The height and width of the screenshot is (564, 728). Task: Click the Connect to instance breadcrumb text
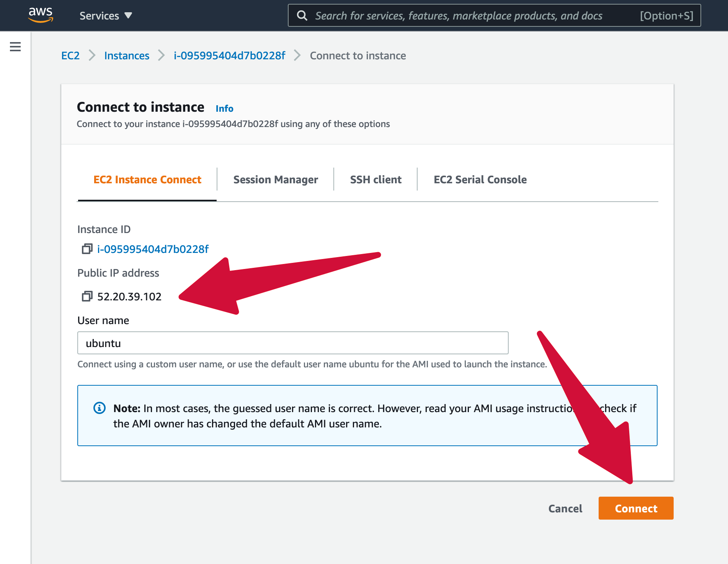point(358,56)
